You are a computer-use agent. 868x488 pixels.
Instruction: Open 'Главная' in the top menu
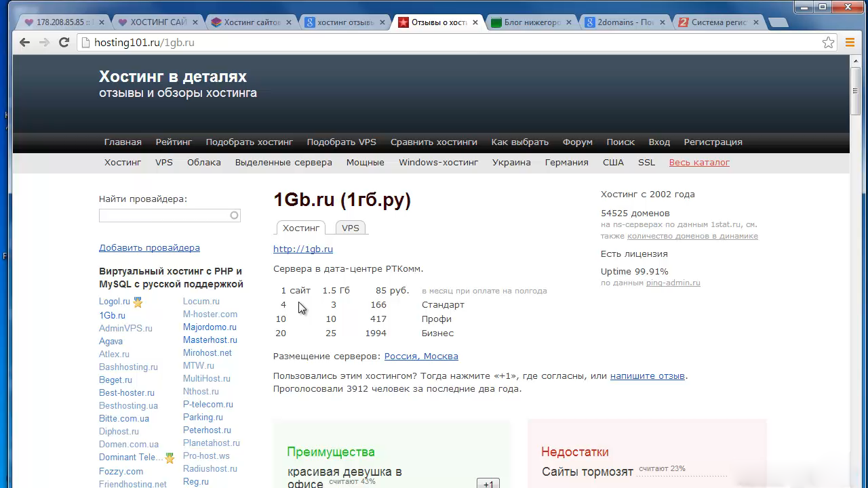coord(123,142)
